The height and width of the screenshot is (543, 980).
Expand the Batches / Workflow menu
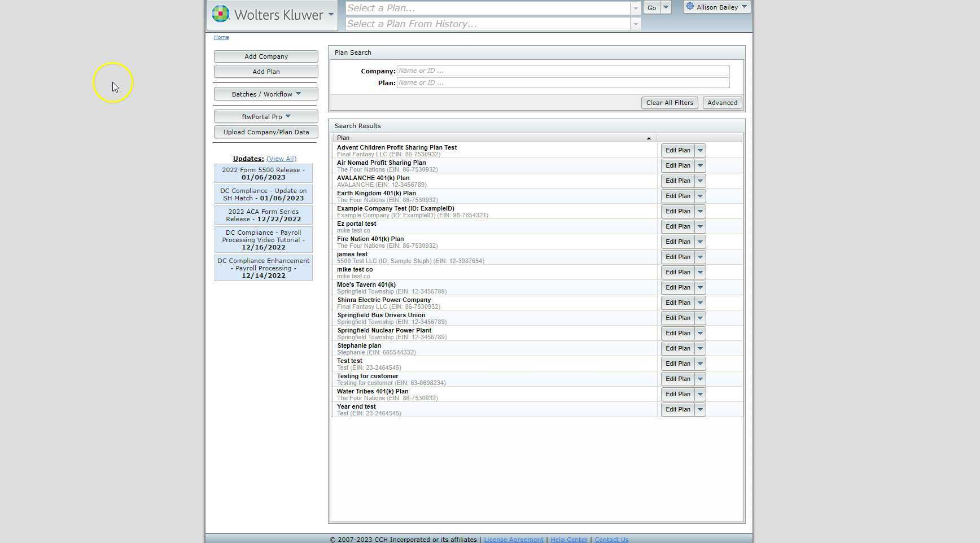point(265,94)
